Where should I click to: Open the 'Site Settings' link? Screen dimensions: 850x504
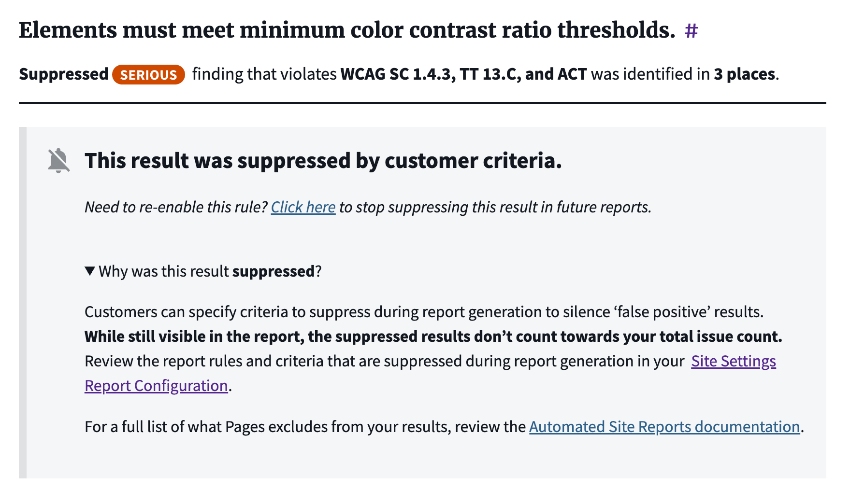733,361
